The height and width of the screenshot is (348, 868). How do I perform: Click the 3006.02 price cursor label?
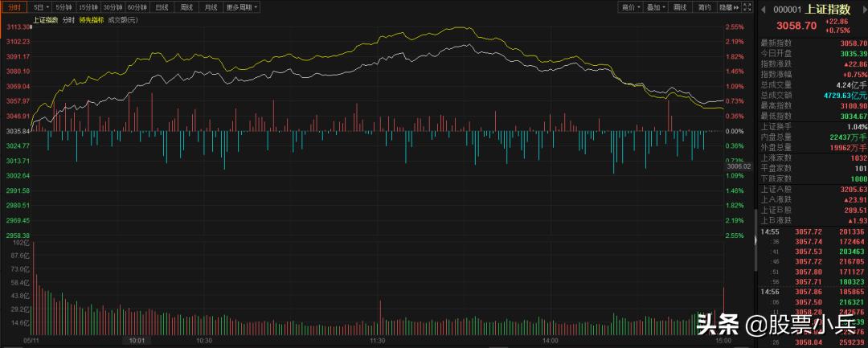[739, 166]
